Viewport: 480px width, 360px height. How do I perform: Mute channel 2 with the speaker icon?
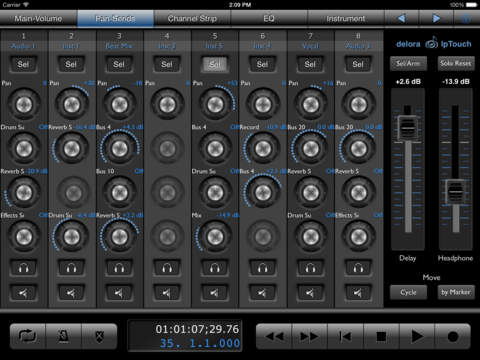(71, 293)
